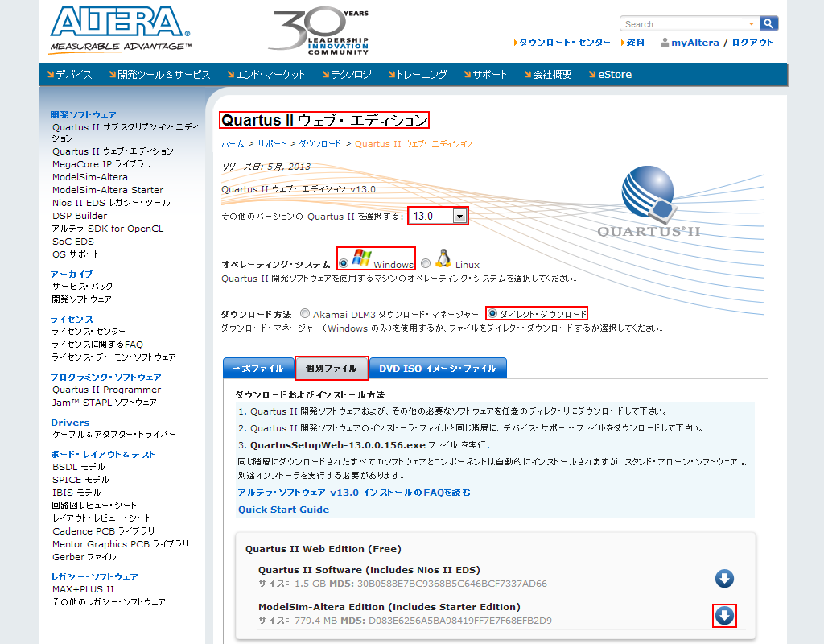Click the Altera logo

point(121,29)
